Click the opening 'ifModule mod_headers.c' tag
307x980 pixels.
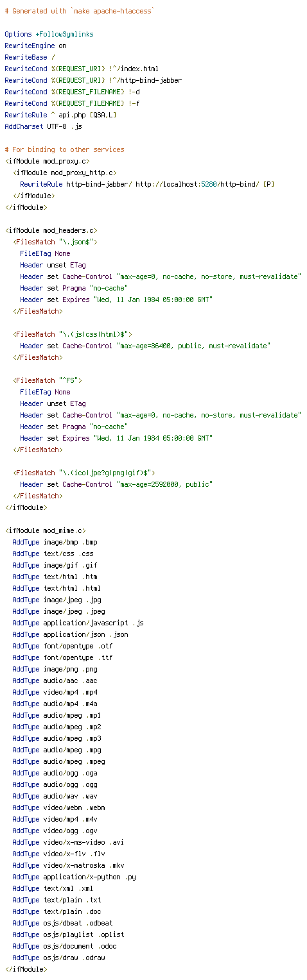point(51,230)
